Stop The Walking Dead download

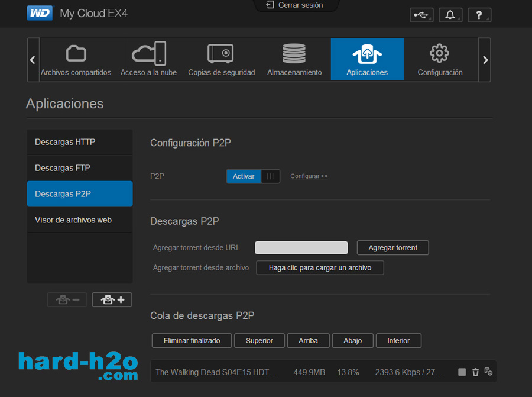462,372
